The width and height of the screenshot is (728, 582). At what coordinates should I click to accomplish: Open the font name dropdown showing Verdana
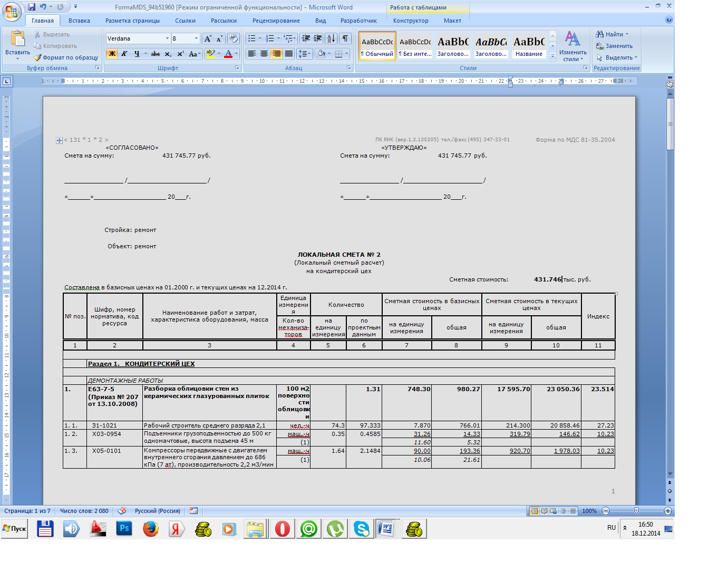(167, 38)
